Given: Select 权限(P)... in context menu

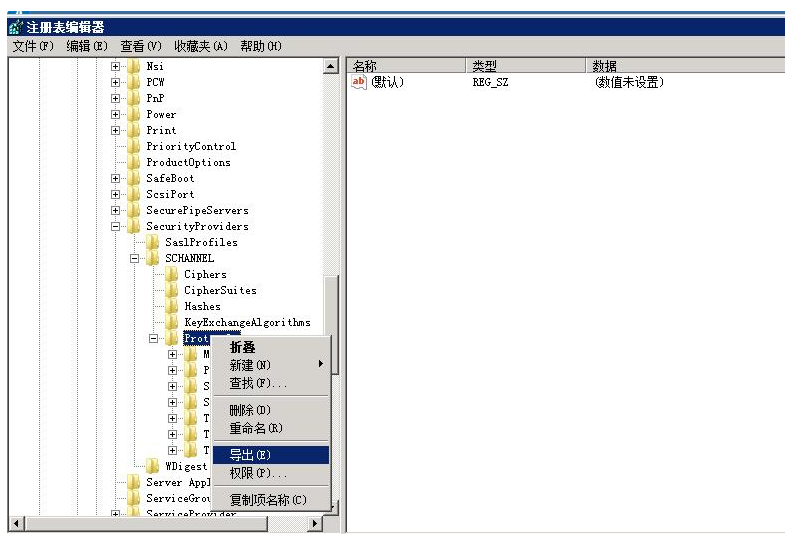Looking at the screenshot, I should click(257, 473).
